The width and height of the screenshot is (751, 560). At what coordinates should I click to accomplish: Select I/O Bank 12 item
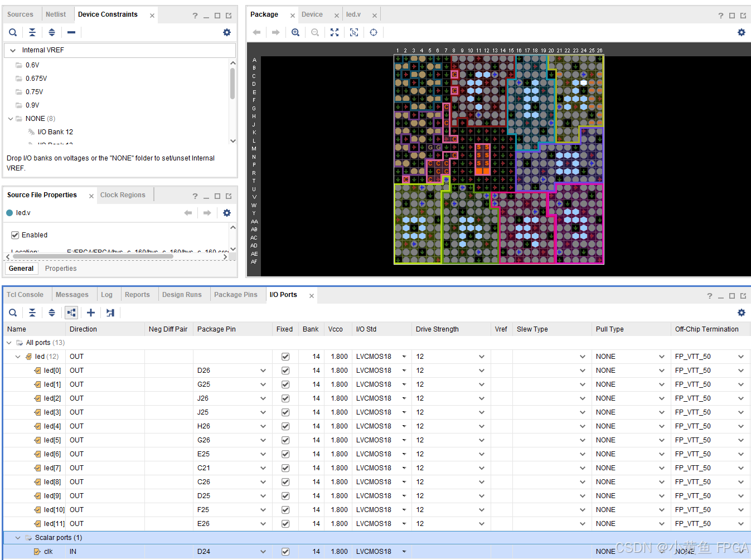pos(55,132)
